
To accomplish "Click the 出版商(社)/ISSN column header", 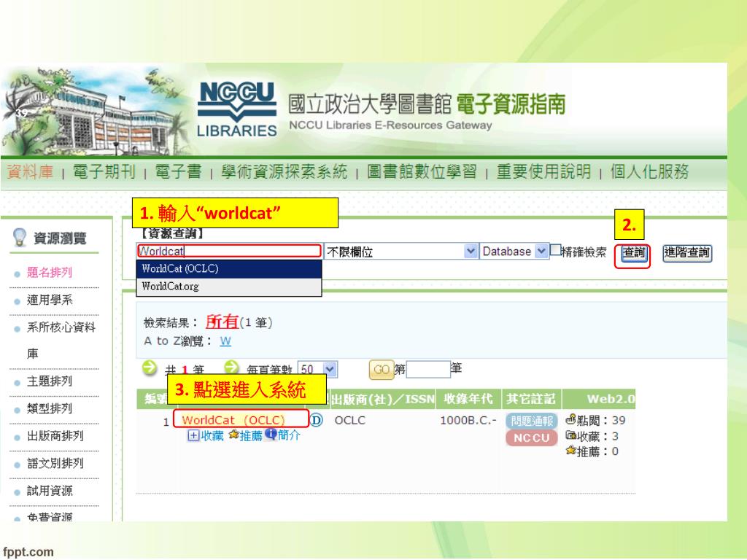I will tap(382, 399).
